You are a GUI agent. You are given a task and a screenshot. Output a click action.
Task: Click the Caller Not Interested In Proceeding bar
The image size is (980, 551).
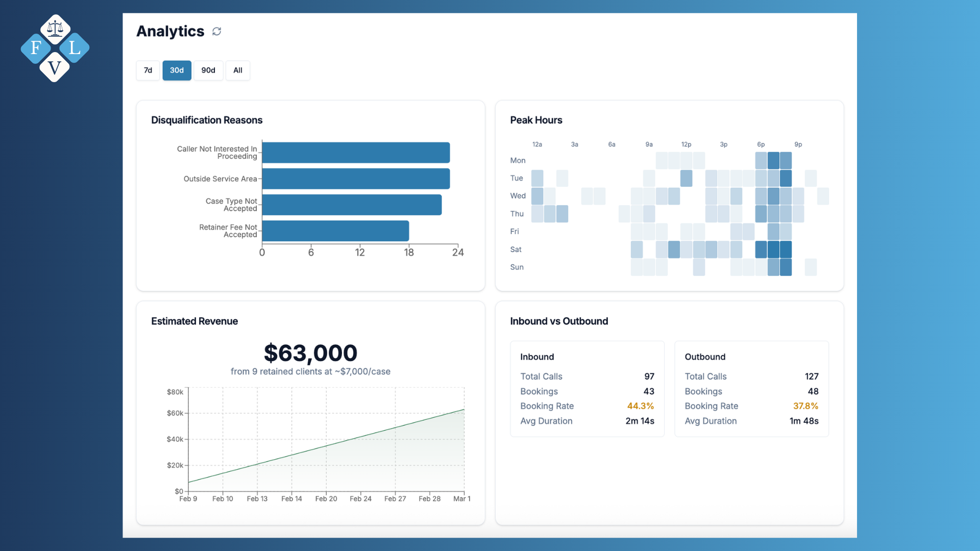pos(356,153)
